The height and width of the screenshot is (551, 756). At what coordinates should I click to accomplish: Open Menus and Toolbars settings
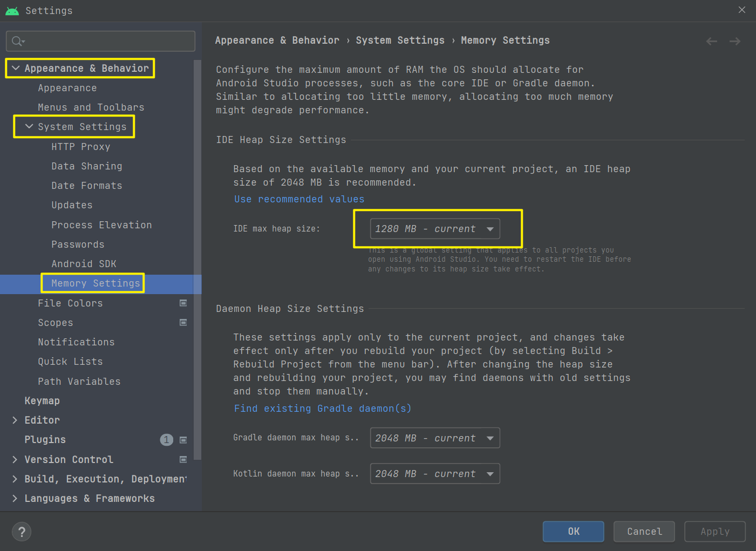(91, 107)
